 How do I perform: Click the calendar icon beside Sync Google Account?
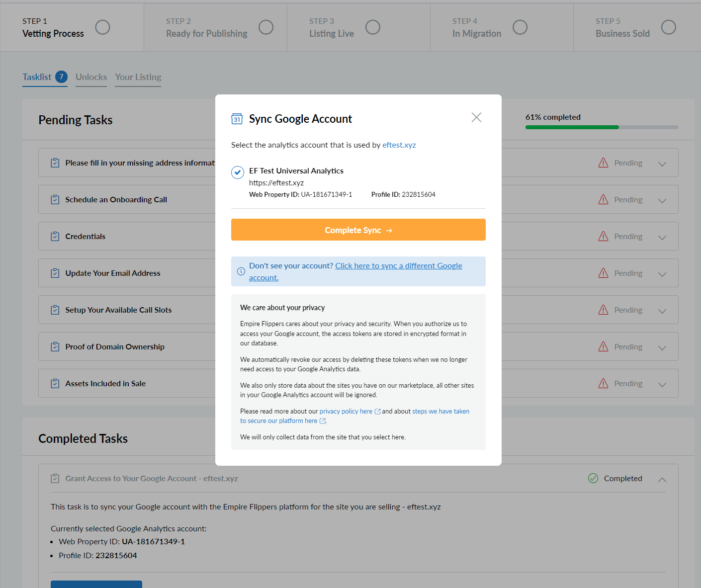[x=237, y=119]
